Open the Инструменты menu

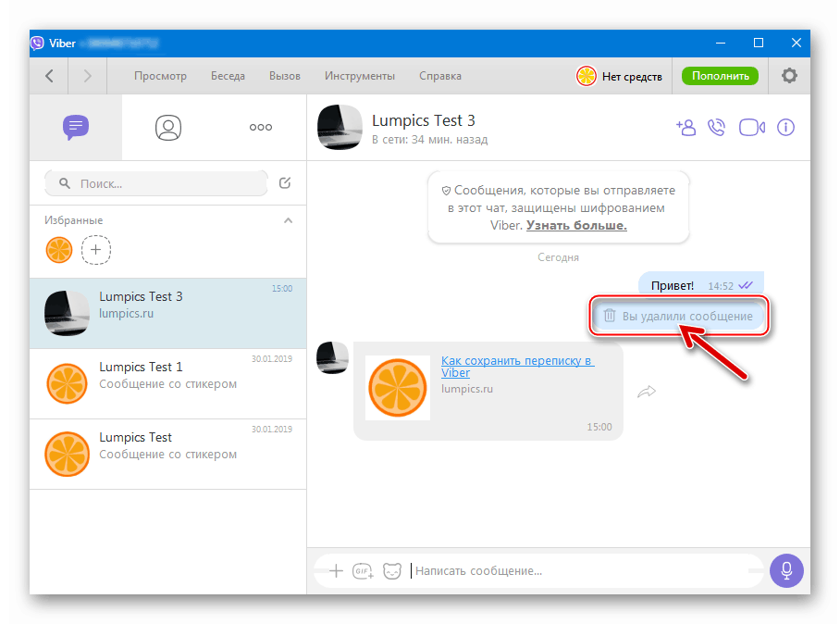(x=360, y=76)
